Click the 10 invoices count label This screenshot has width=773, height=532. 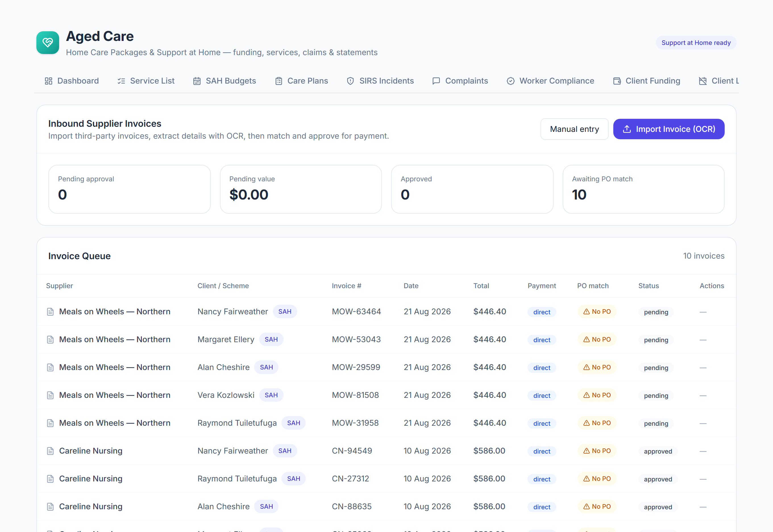[704, 256]
